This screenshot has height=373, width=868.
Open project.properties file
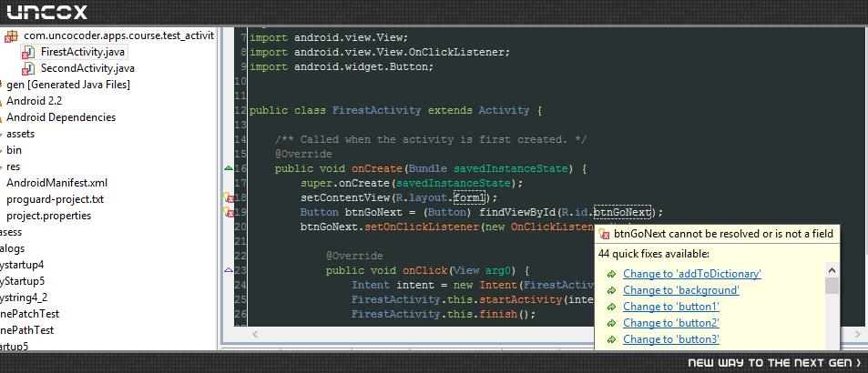(x=48, y=216)
